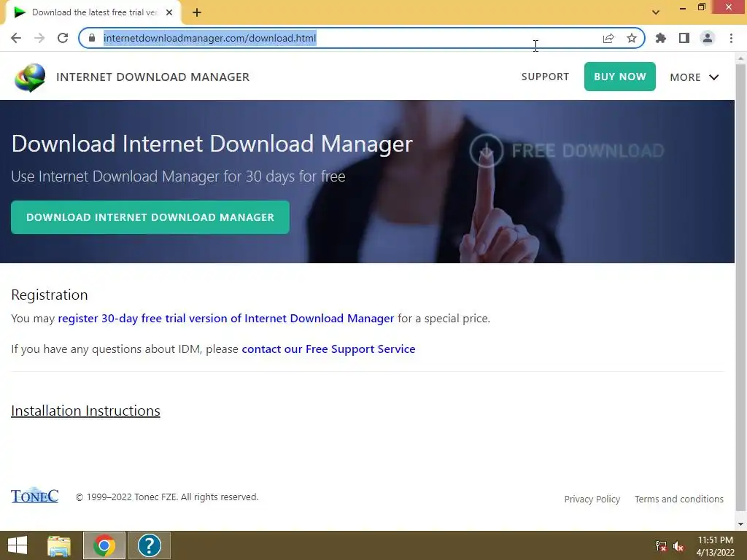
Task: Click INTERNET DOWNLOAD MANAGER site title
Action: pos(153,77)
